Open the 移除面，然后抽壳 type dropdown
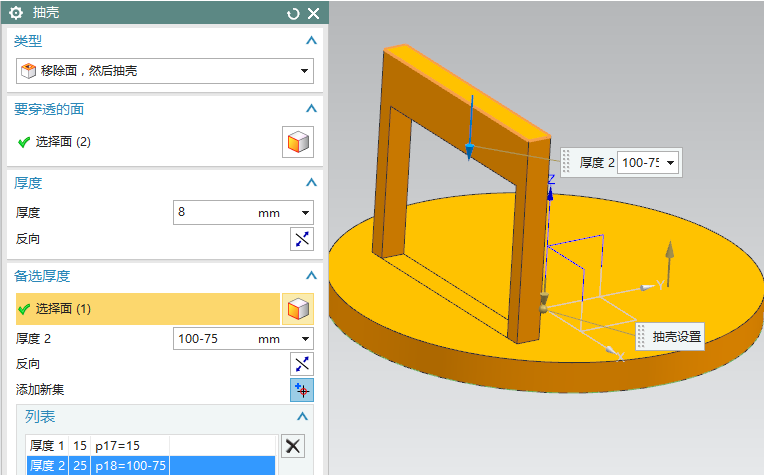Viewport: 764px width, 475px height. point(165,71)
